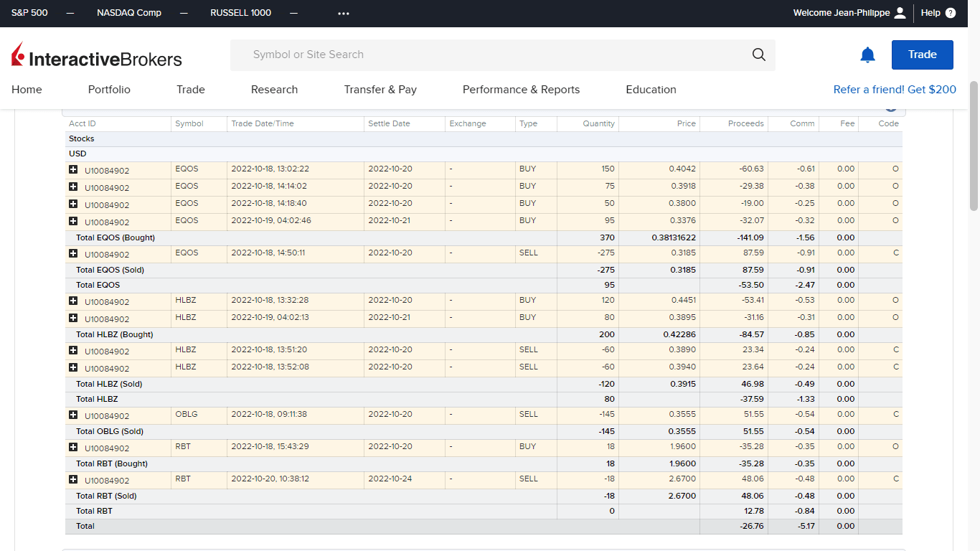
Task: Select the S&P 500 ticker
Action: 29,13
